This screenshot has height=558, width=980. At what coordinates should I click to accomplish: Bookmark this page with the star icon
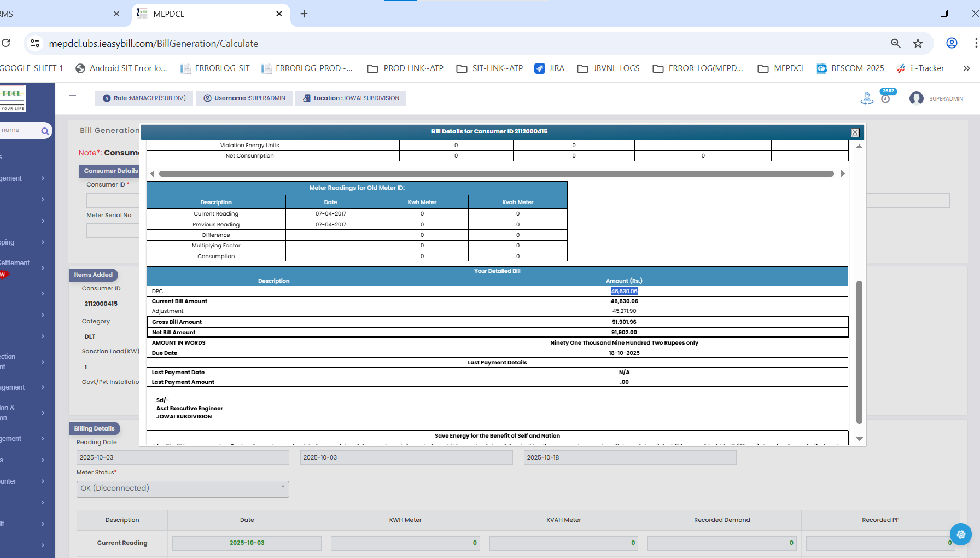pyautogui.click(x=918, y=43)
